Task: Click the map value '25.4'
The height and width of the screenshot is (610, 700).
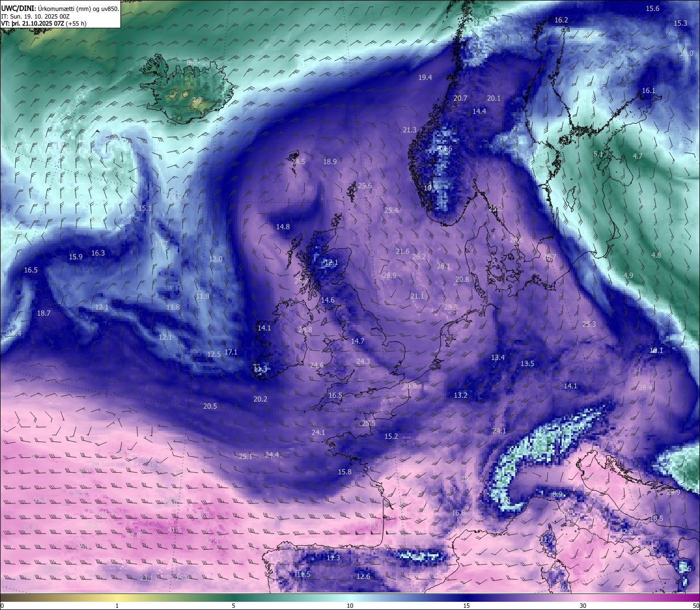Action: click(x=391, y=210)
